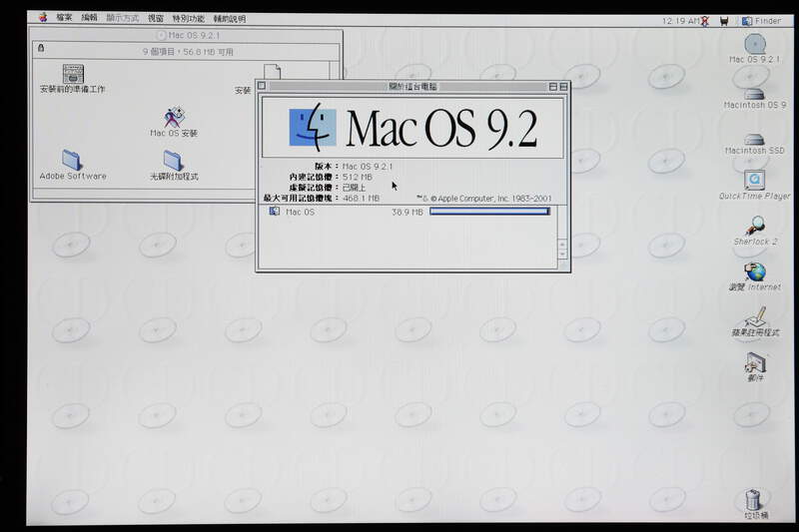Select the Mac OS row in the memory list

[x=408, y=212]
